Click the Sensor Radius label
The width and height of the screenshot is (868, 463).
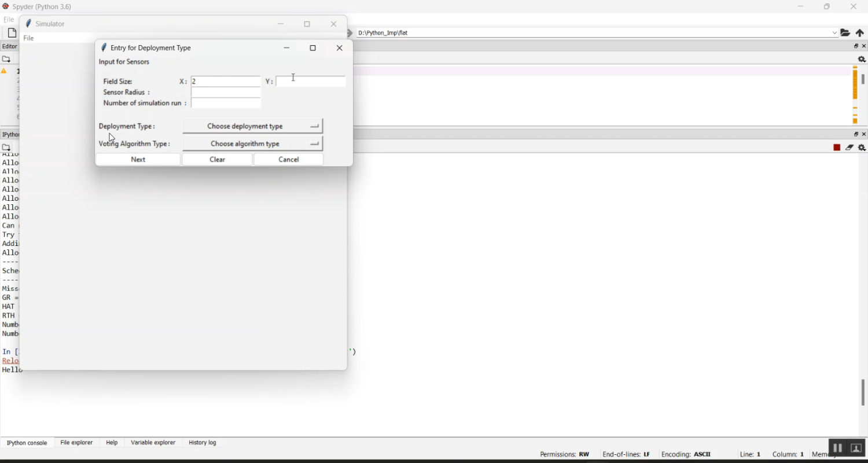127,93
